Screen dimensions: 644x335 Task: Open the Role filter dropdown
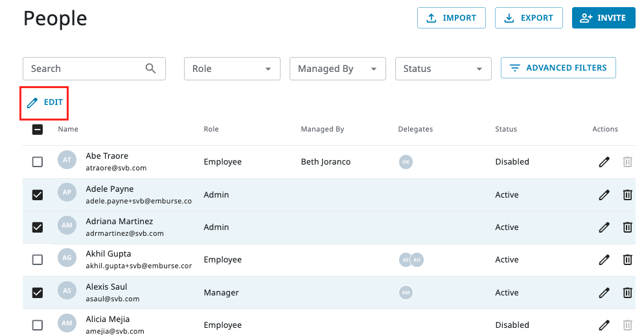tap(232, 69)
